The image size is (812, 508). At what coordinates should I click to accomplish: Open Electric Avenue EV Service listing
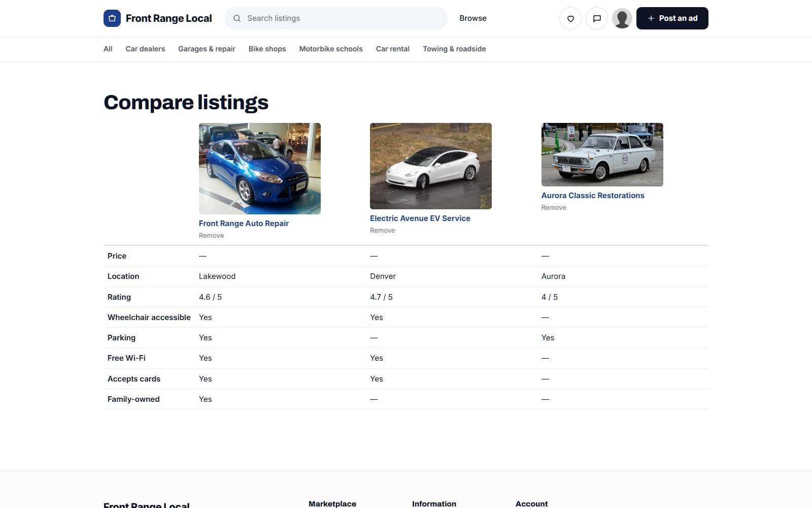click(x=420, y=218)
